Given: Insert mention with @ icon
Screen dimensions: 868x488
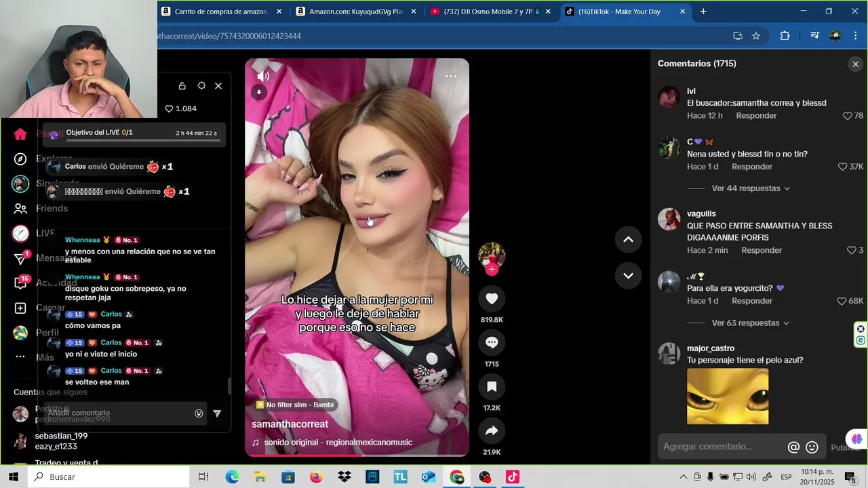Looking at the screenshot, I should pos(793,447).
